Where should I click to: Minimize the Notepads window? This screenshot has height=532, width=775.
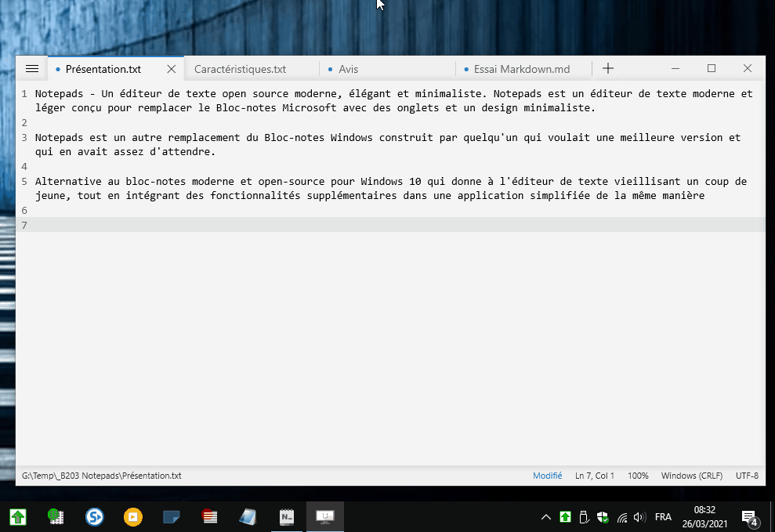(675, 69)
